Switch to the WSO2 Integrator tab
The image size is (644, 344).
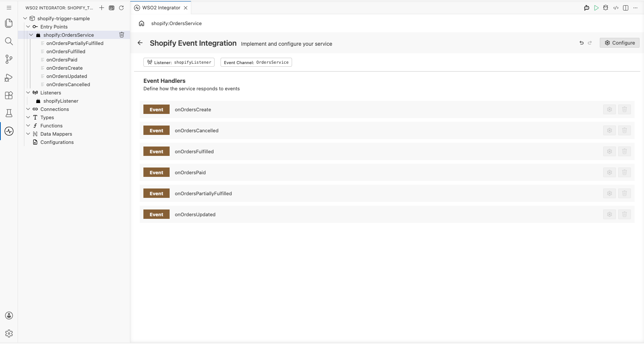161,7
